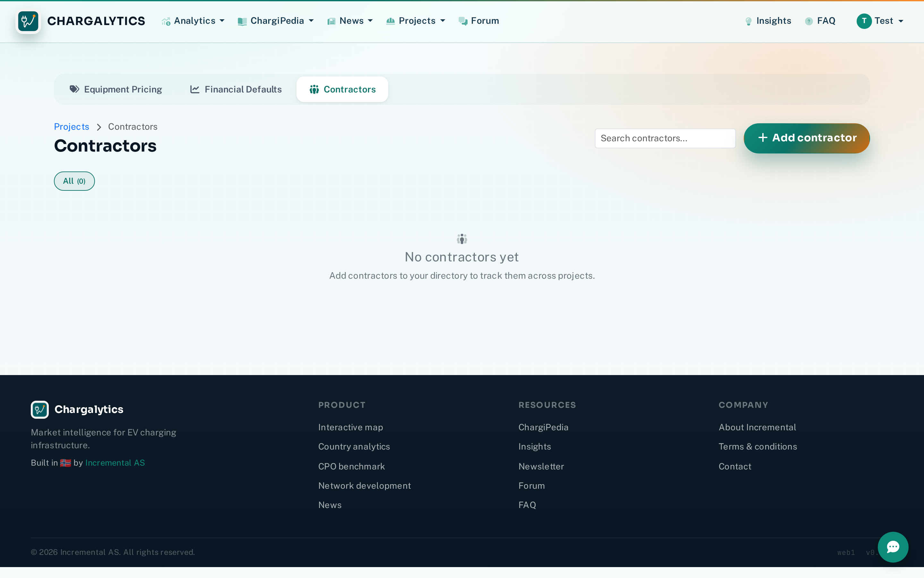Viewport: 924px width, 578px height.
Task: Select the All (0) filter pill
Action: [x=74, y=181]
